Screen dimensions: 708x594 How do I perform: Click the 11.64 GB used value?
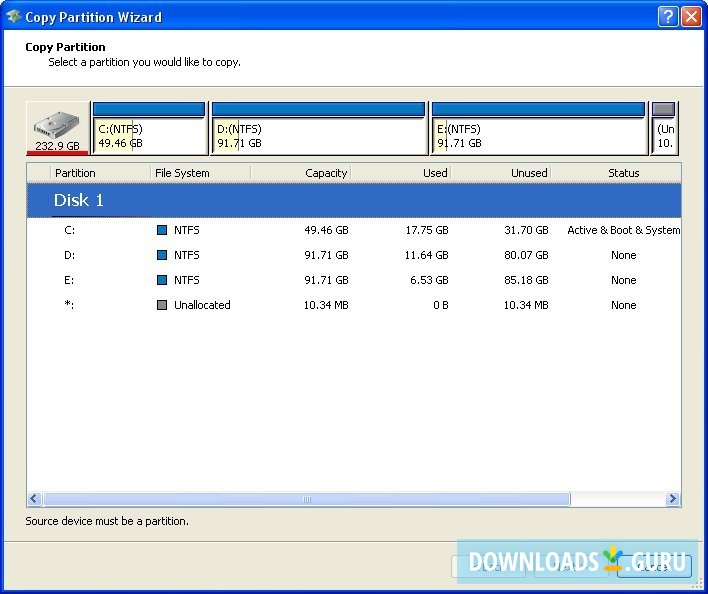point(427,255)
